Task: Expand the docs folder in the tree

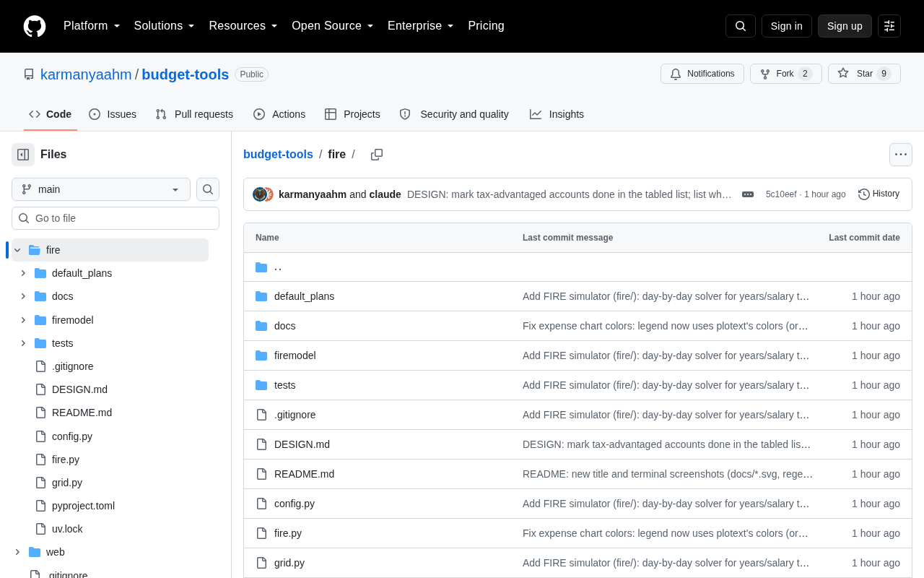Action: [23, 296]
